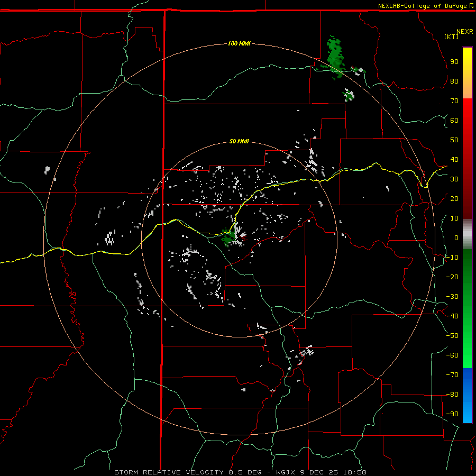This screenshot has height=476, width=476.
Task: Click the gray zero-velocity segment of scale
Action: [467, 234]
